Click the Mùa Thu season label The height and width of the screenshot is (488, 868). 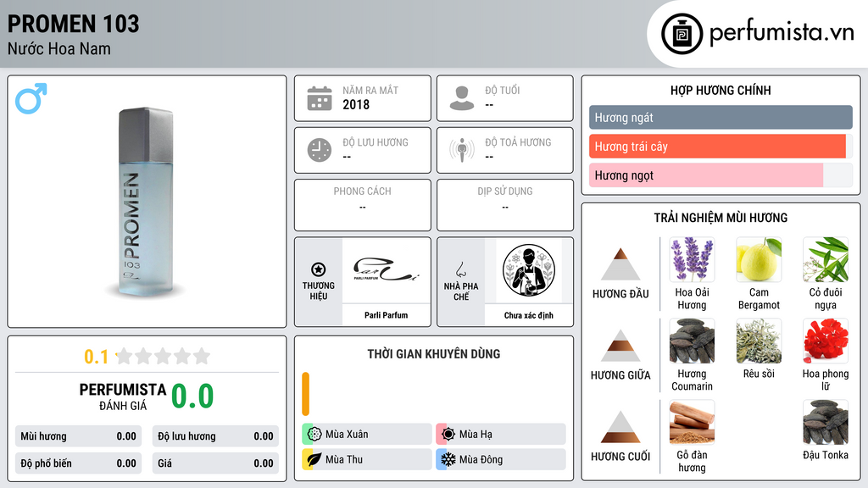click(x=344, y=459)
